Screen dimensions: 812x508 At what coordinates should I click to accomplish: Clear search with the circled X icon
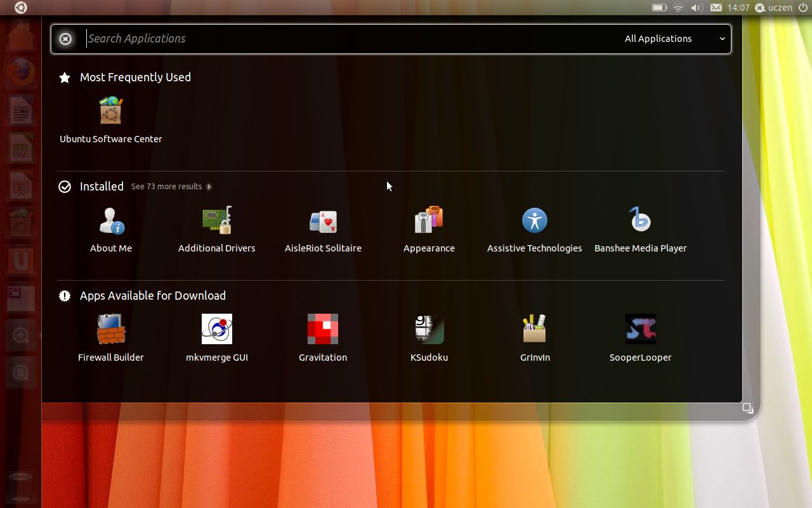point(65,39)
